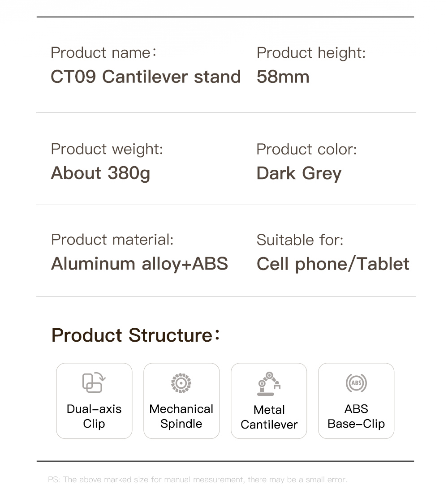Screen dimensions: 448x502
Task: Click the Suitable for label
Action: pos(300,240)
